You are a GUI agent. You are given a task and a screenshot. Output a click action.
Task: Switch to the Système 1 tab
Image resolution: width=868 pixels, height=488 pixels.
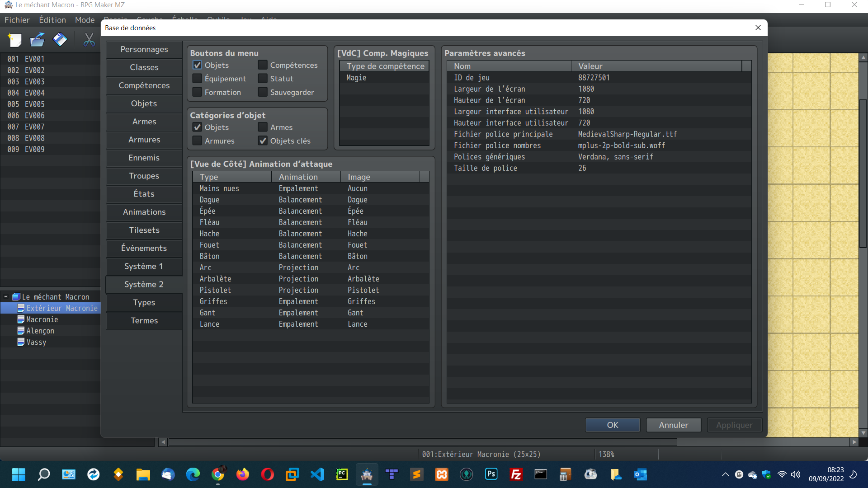(144, 266)
